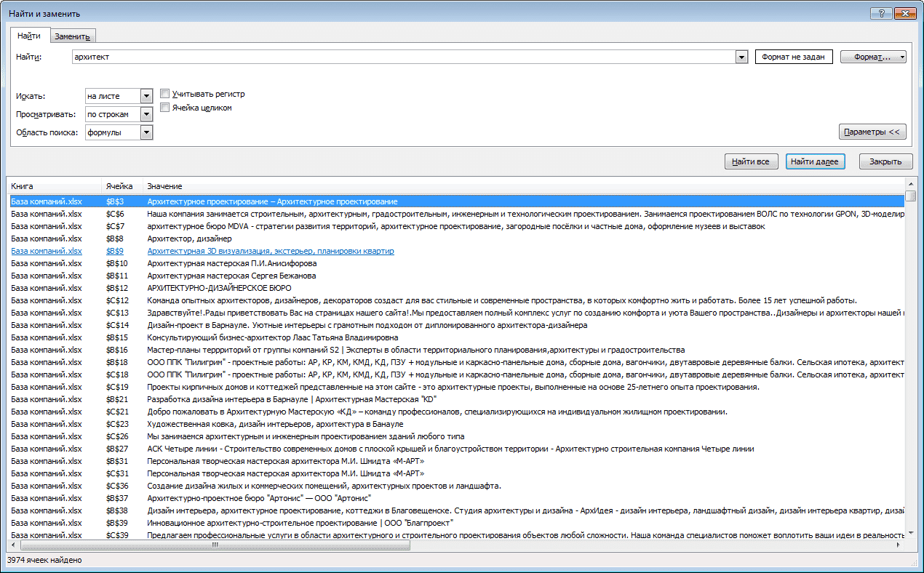Click the Найти search input field
The width and height of the screenshot is (924, 573).
tap(404, 57)
